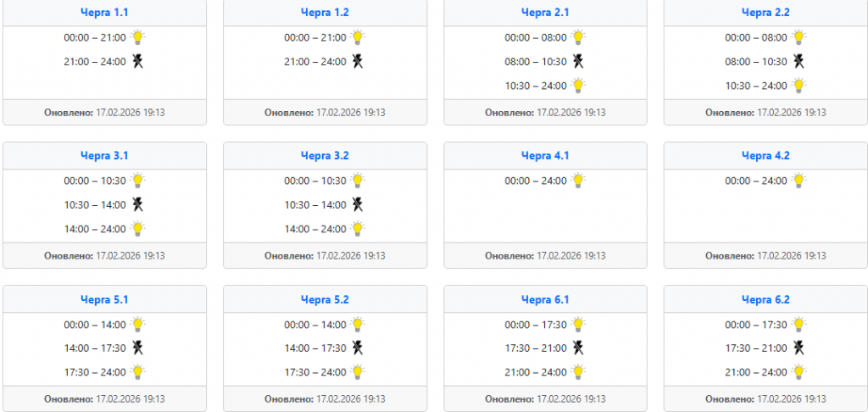Click the 17:30 – 21:00 outage icon in Черга 6.1
Screen dimensions: 868x412
click(x=578, y=348)
